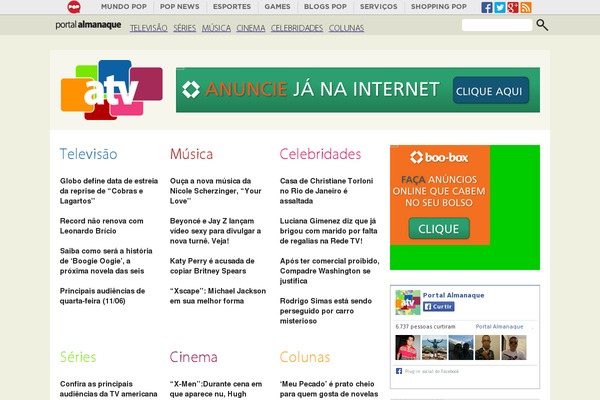This screenshot has height=400, width=600.
Task: Open the Cinema section heading
Action: (x=194, y=357)
